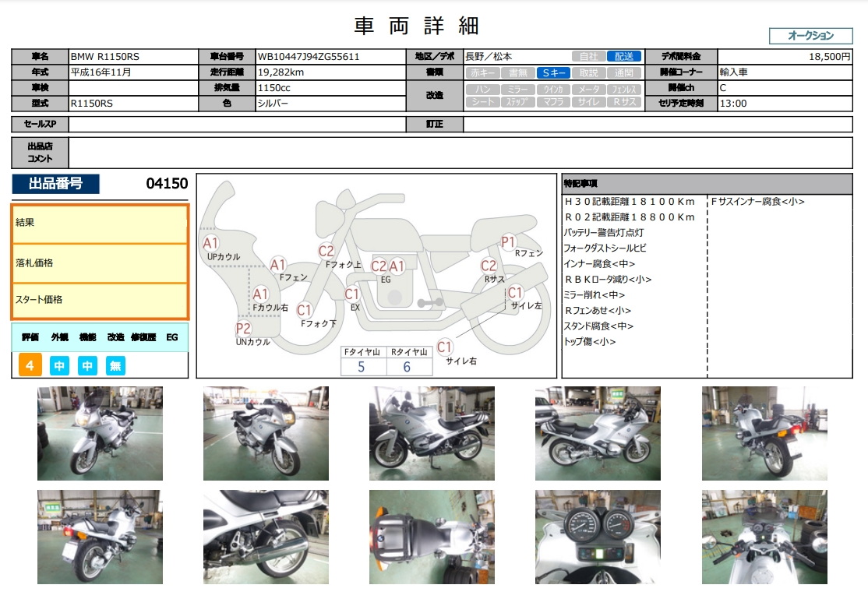
Task: Click the 落札価格 field
Action: click(x=100, y=263)
